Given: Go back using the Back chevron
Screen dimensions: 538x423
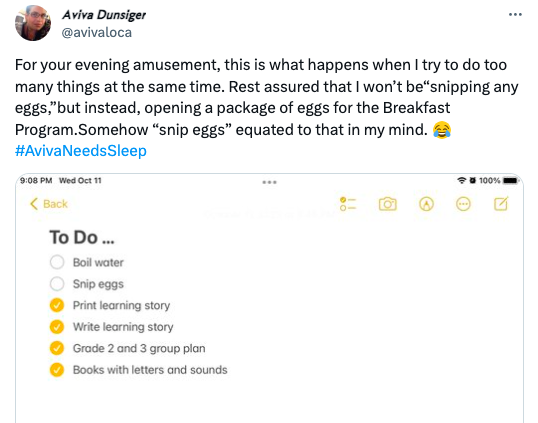Looking at the screenshot, I should (49, 204).
